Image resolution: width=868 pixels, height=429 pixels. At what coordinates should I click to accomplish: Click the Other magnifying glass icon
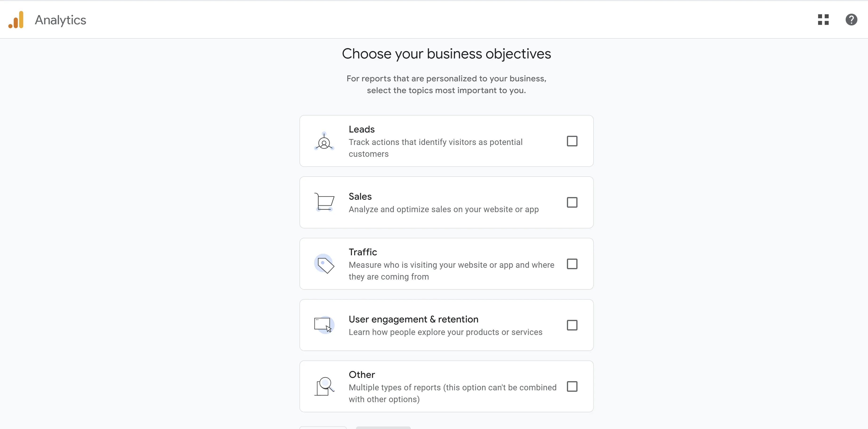point(324,386)
